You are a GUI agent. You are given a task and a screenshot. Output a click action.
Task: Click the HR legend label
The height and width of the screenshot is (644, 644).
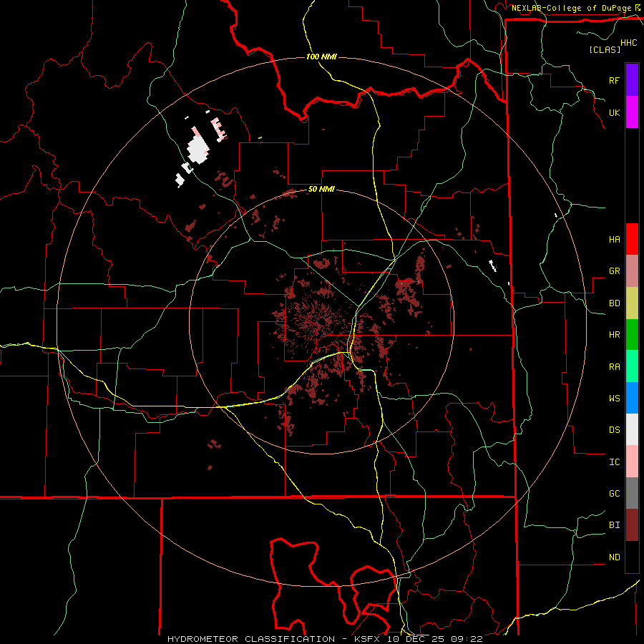coord(614,335)
